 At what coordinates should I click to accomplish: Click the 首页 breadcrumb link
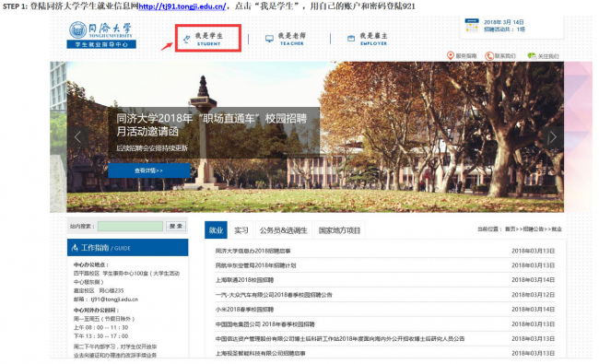[510, 229]
